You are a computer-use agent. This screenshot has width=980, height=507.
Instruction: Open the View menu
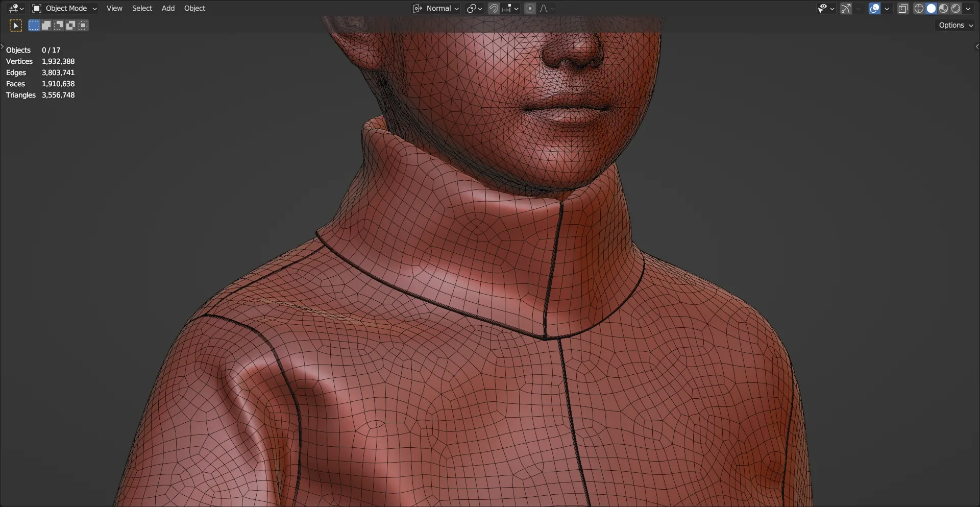tap(114, 8)
